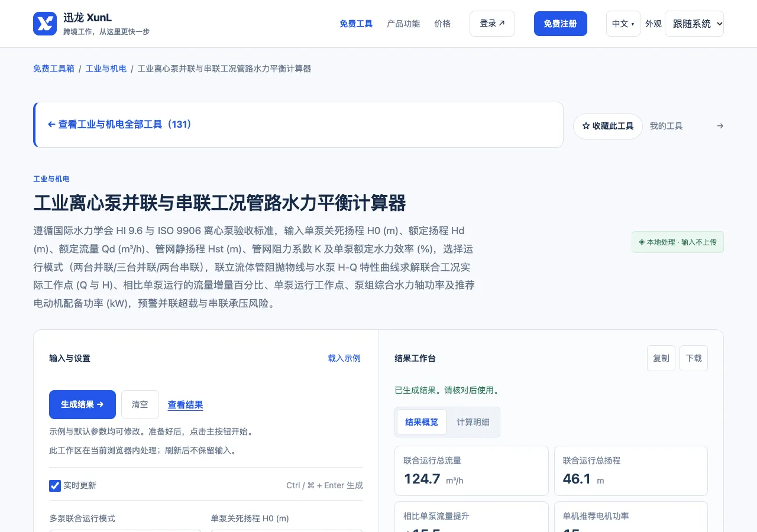Screen dimensions: 757x532
Task: Click the 本地处理 · 输入不上传 badge
Action: tap(678, 242)
